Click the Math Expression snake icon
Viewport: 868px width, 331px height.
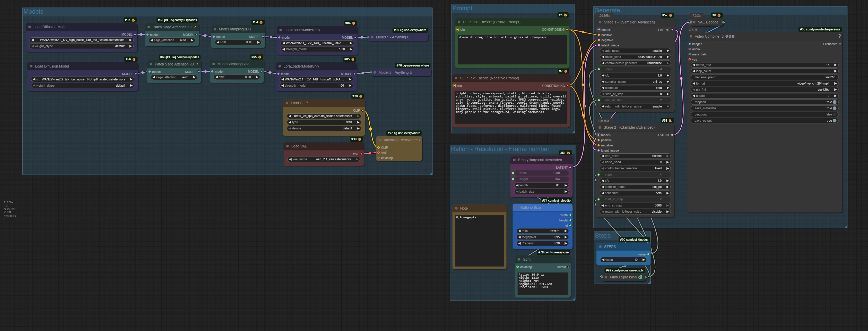(x=640, y=277)
